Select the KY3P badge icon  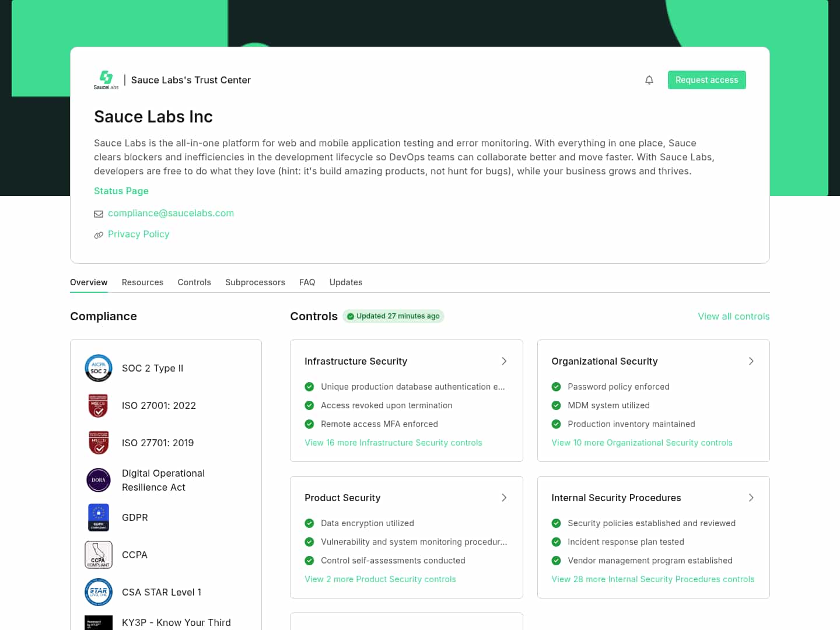tap(99, 622)
